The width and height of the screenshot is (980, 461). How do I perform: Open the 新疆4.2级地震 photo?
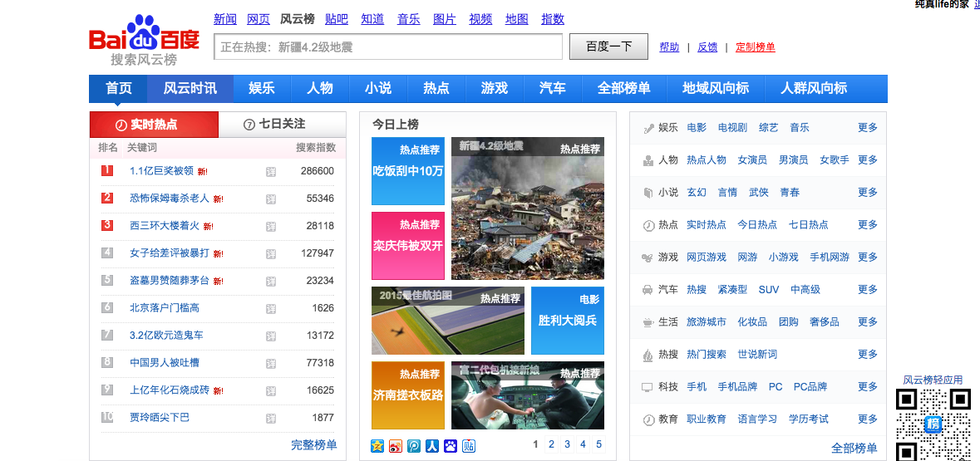pyautogui.click(x=528, y=208)
